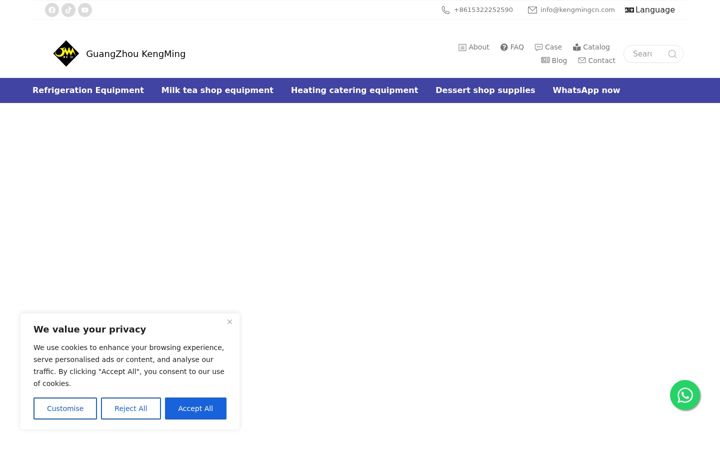Focus the Search input field
Screen dimensions: 720x450
645,54
